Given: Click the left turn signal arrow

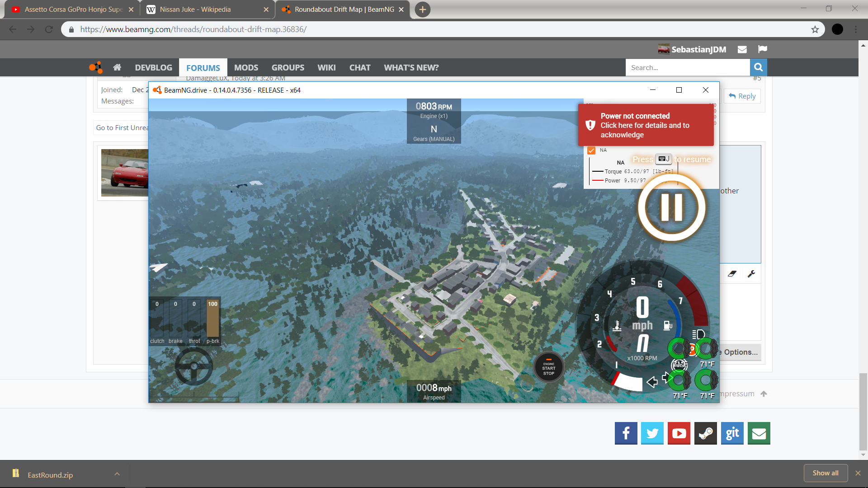Looking at the screenshot, I should coord(652,382).
